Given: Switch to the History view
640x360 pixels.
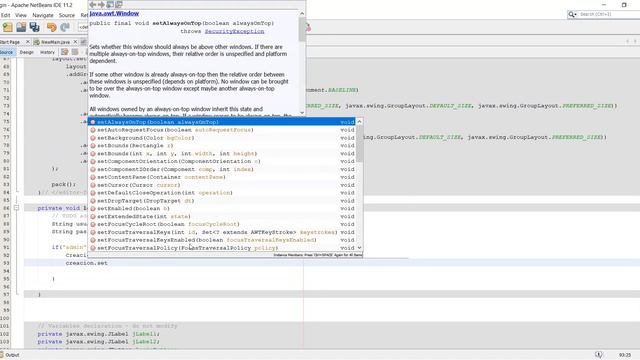Looking at the screenshot, I should 47,52.
